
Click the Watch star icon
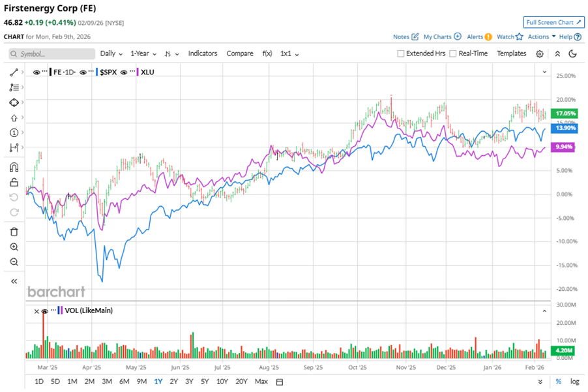pos(519,37)
